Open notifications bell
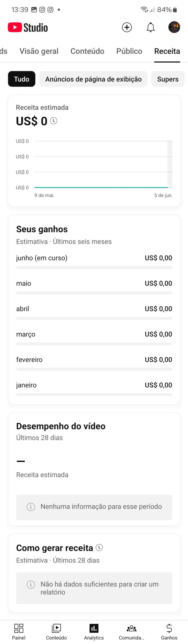The height and width of the screenshot is (644, 188). click(151, 27)
